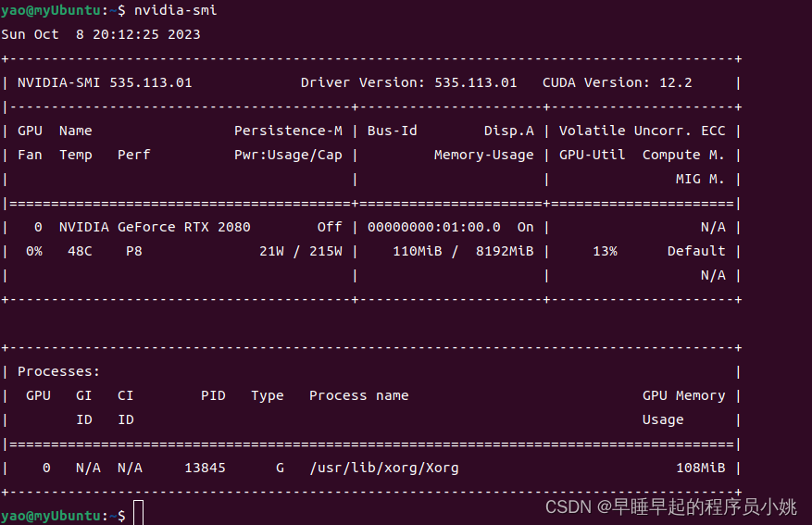This screenshot has width=812, height=525.
Task: Click the 'Process name' column header
Action: pos(359,395)
